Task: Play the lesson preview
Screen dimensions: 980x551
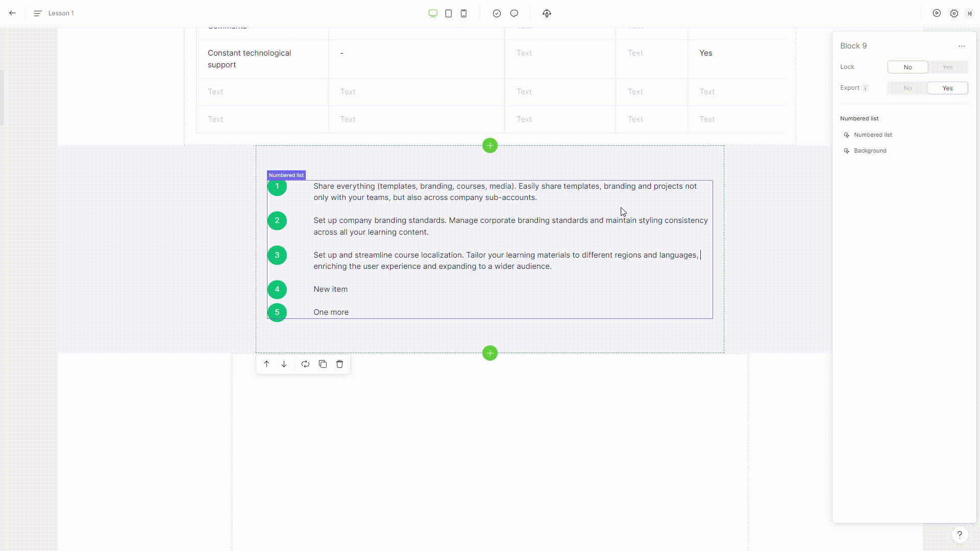Action: tap(937, 13)
